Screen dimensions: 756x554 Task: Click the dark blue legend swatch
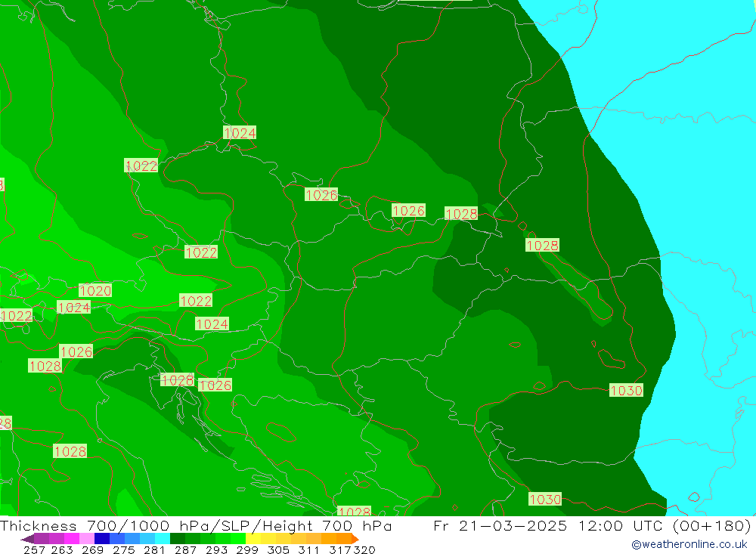tap(102, 539)
